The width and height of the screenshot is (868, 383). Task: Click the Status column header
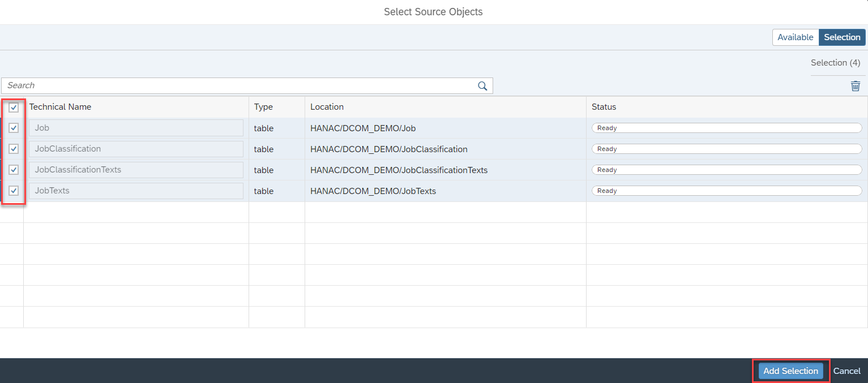click(x=604, y=106)
